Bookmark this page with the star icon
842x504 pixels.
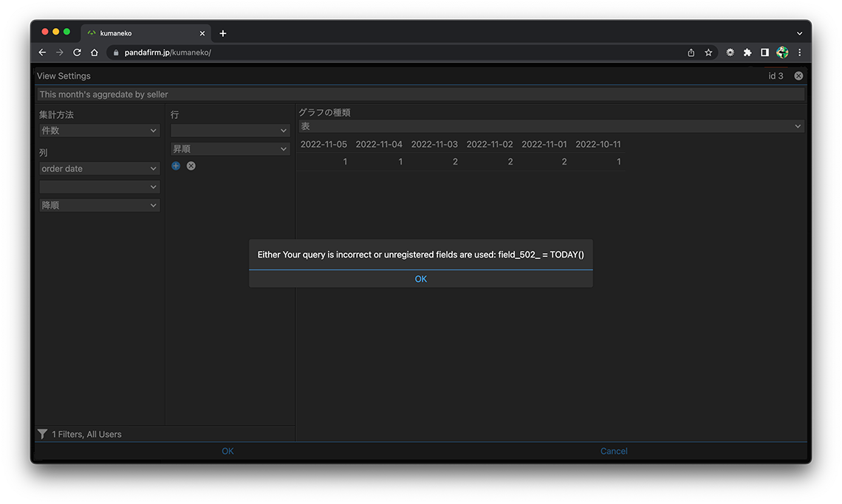(708, 52)
